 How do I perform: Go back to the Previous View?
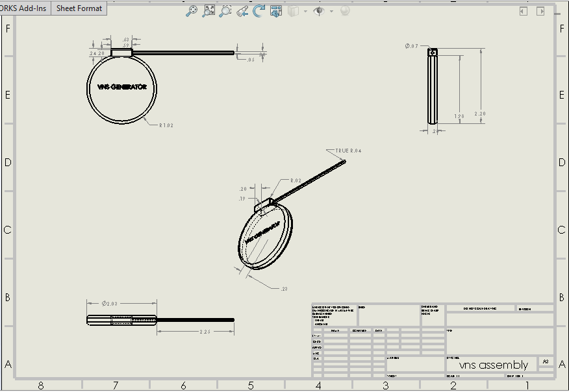[x=242, y=11]
